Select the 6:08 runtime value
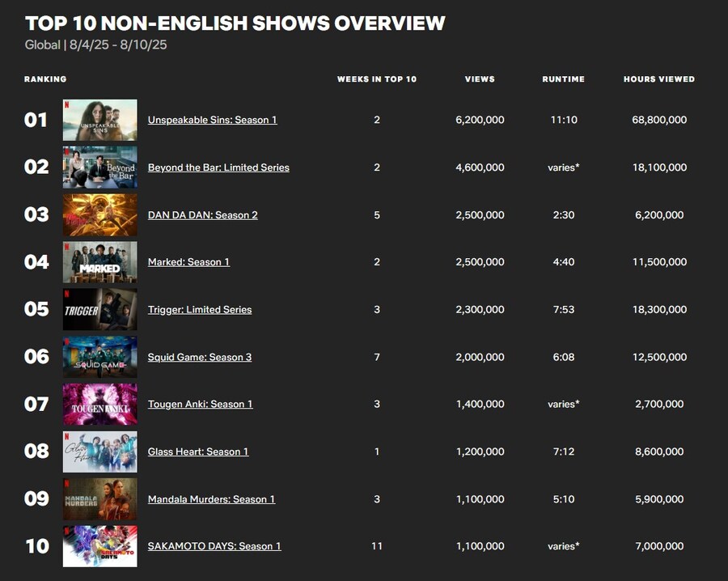The width and height of the screenshot is (728, 581). click(564, 357)
